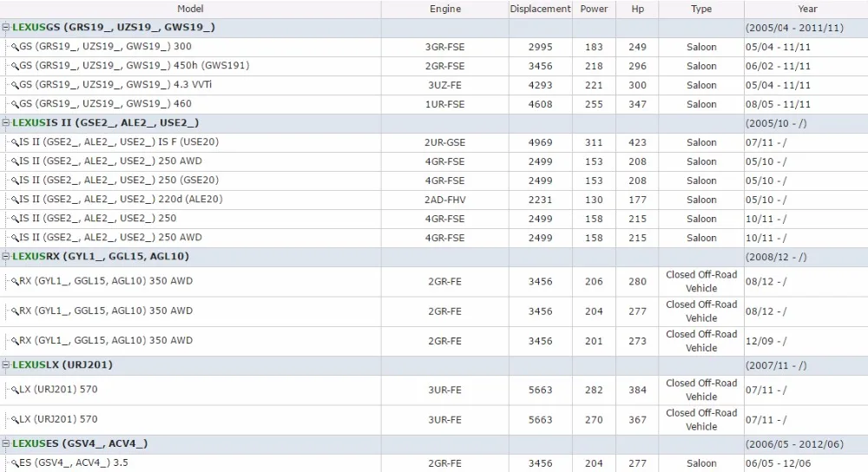
Task: Click year range (2007/11 - /)
Action: pyautogui.click(x=776, y=366)
